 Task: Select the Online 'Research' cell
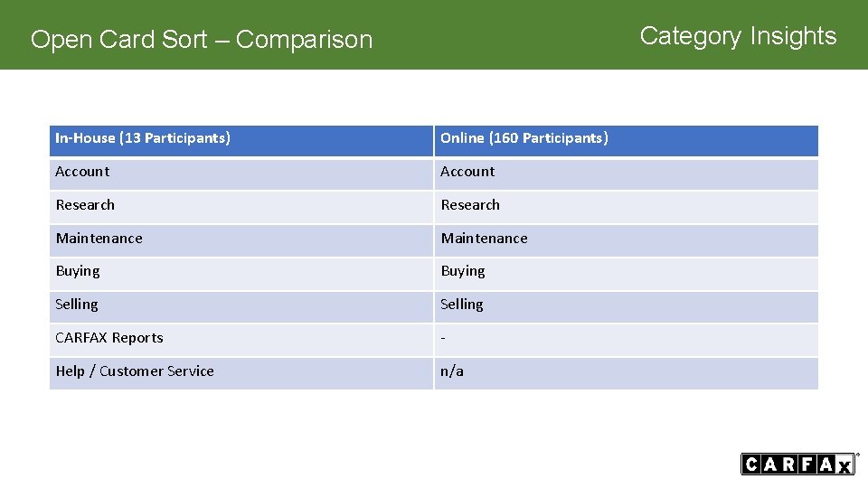[x=470, y=205]
